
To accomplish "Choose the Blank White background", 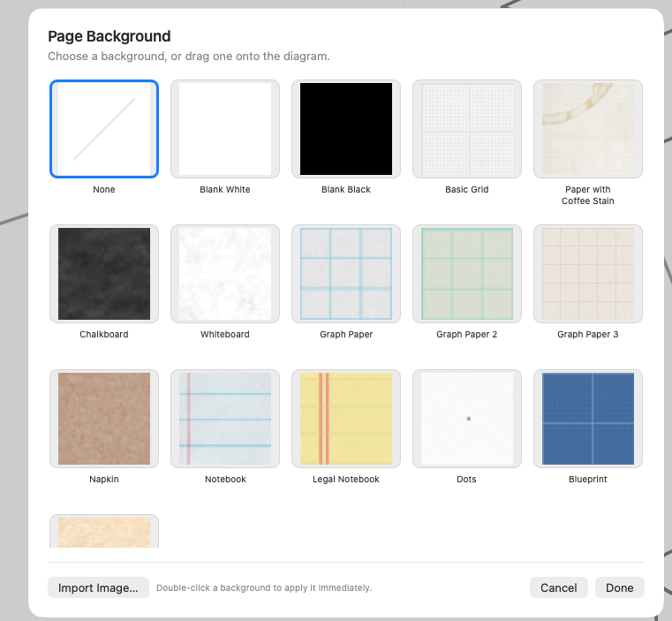I will click(x=225, y=129).
